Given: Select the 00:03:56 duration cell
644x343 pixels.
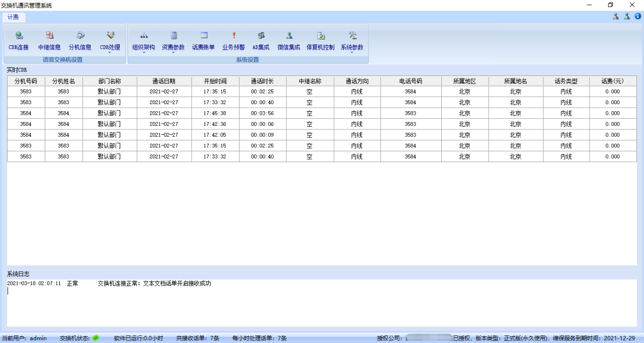Looking at the screenshot, I should tap(263, 113).
